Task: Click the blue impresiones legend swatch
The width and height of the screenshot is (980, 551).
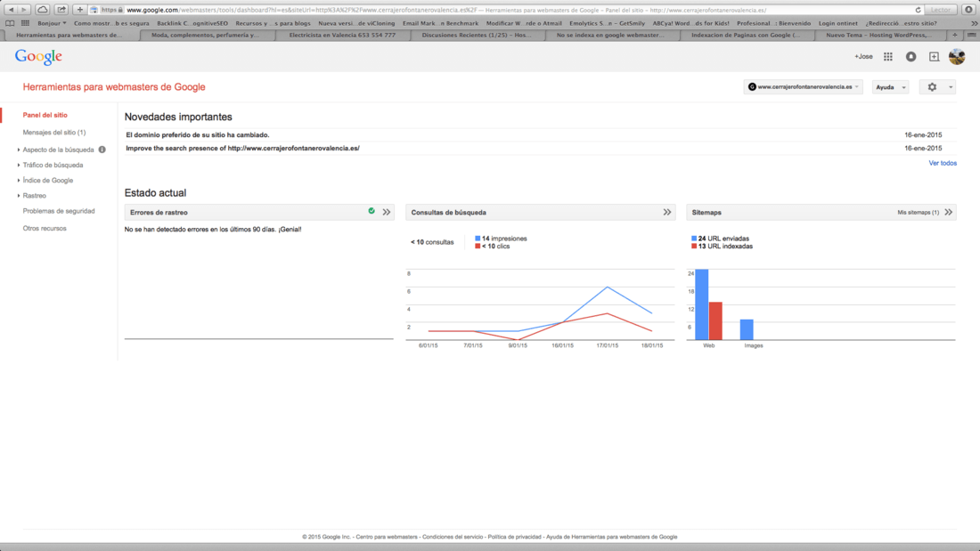Action: pos(478,239)
